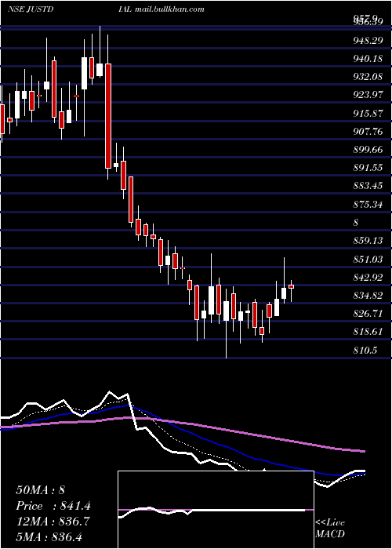Click the Price : 841.4 readout
This screenshot has width=392, height=549.
click(x=53, y=506)
